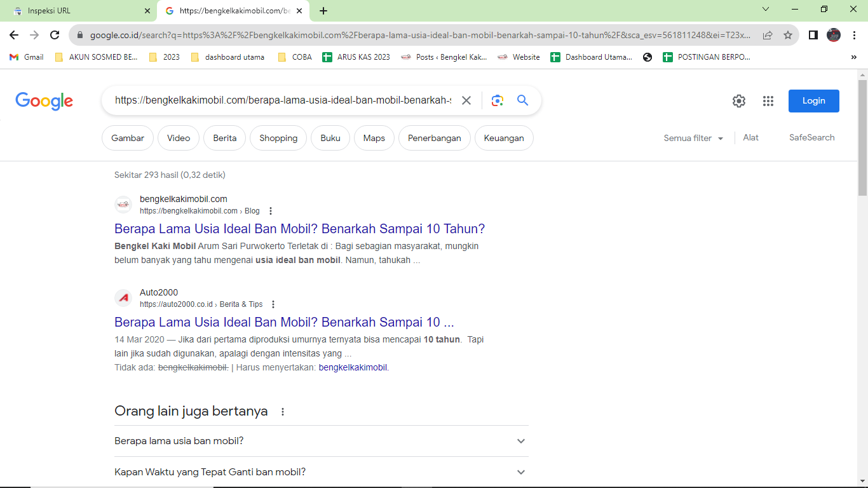The image size is (868, 488).
Task: Click the Auto2000 result favicon
Action: (x=123, y=298)
